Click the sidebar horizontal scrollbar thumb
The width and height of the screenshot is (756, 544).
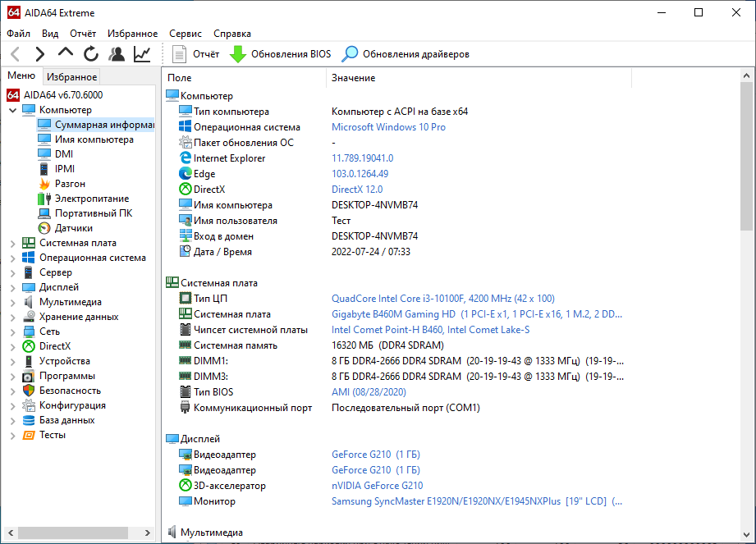[x=73, y=533]
